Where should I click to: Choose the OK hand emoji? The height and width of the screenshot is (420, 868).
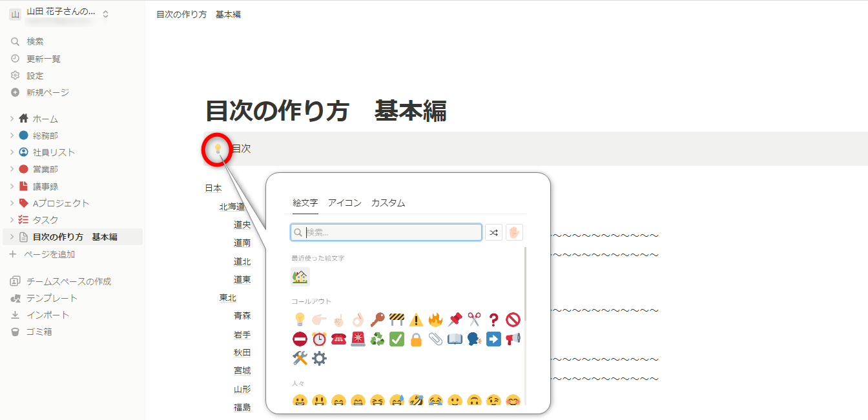tap(358, 319)
